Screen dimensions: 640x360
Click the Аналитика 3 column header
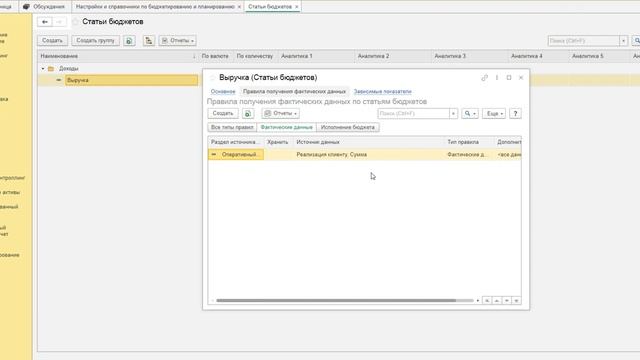click(470, 56)
